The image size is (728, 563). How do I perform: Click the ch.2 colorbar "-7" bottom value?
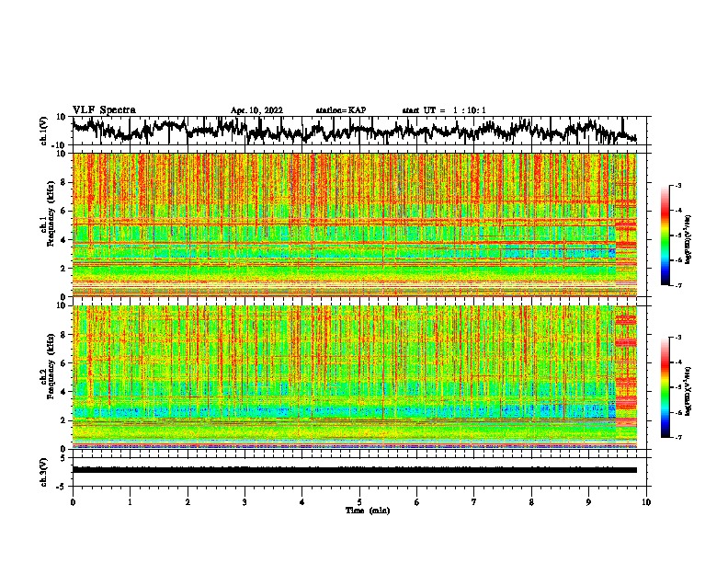[677, 438]
